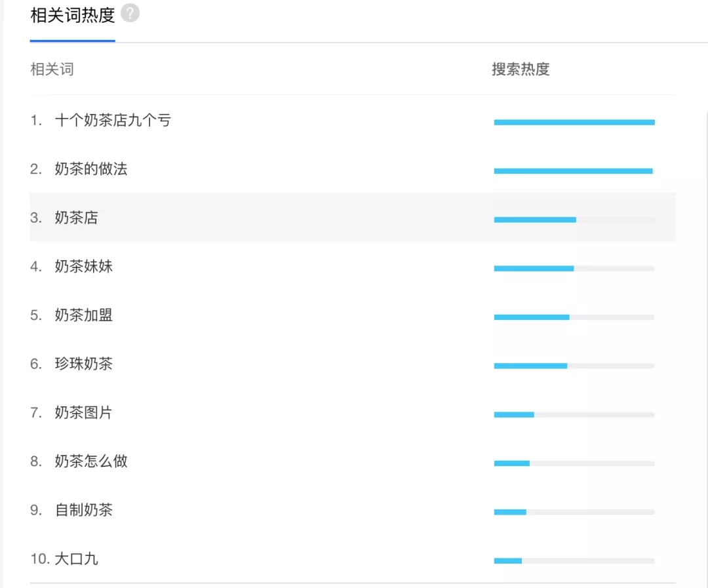Open keyword 大口九
Image resolution: width=708 pixels, height=588 pixels.
click(77, 559)
